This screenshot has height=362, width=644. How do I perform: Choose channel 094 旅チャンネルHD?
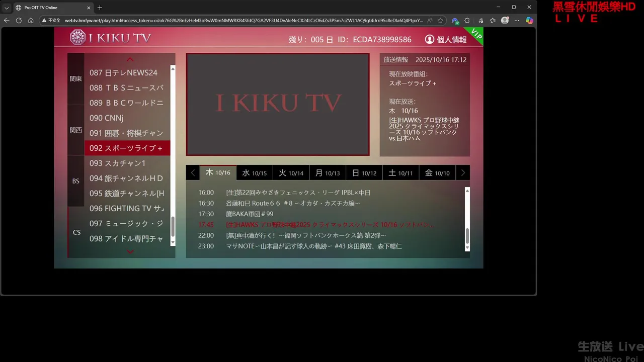[x=127, y=178]
